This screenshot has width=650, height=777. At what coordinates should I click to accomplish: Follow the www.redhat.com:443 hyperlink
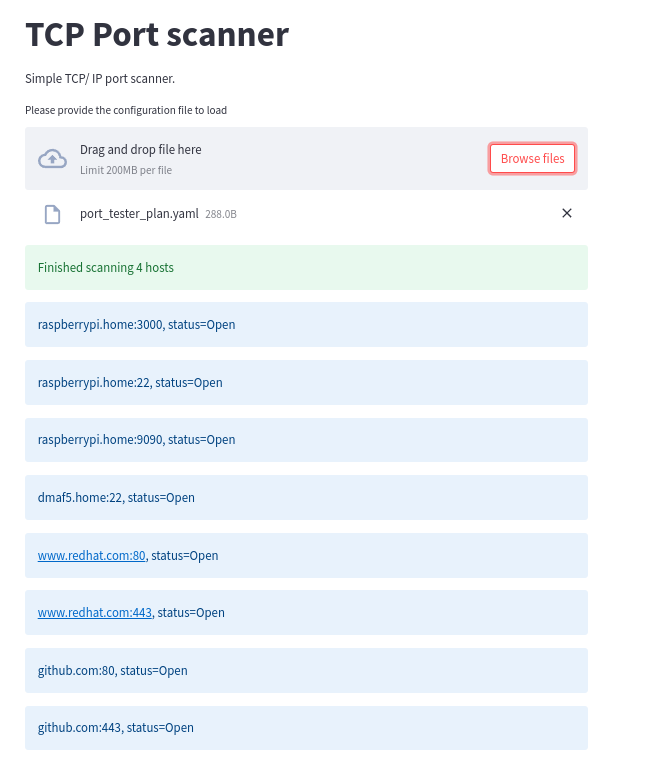(x=95, y=613)
